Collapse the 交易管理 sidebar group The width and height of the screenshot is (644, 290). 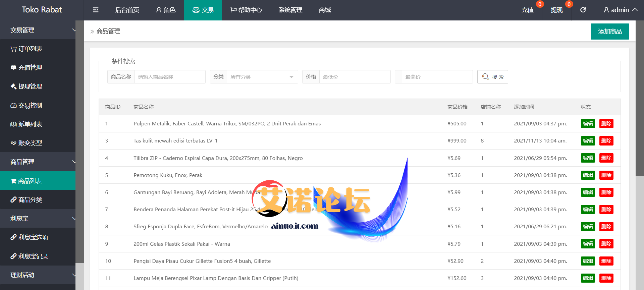[x=38, y=30]
